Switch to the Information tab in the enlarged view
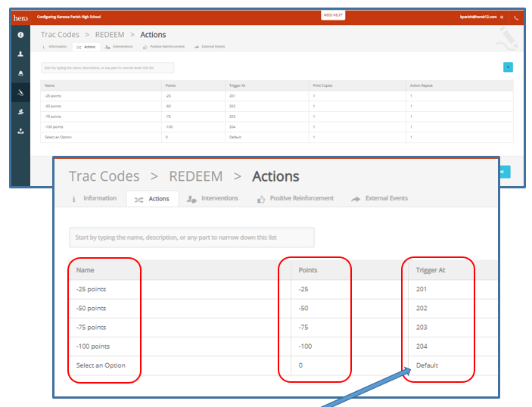Image resolution: width=532 pixels, height=407 pixels. pyautogui.click(x=94, y=199)
